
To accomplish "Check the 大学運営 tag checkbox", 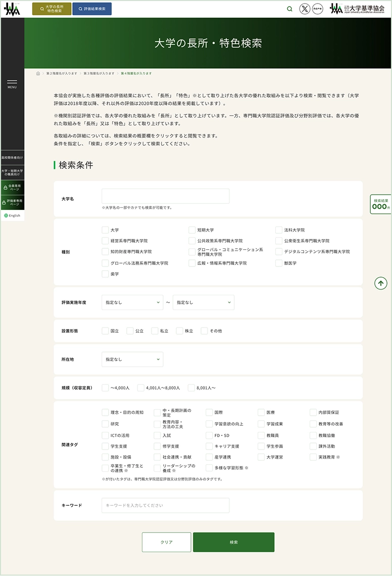I will (x=261, y=457).
